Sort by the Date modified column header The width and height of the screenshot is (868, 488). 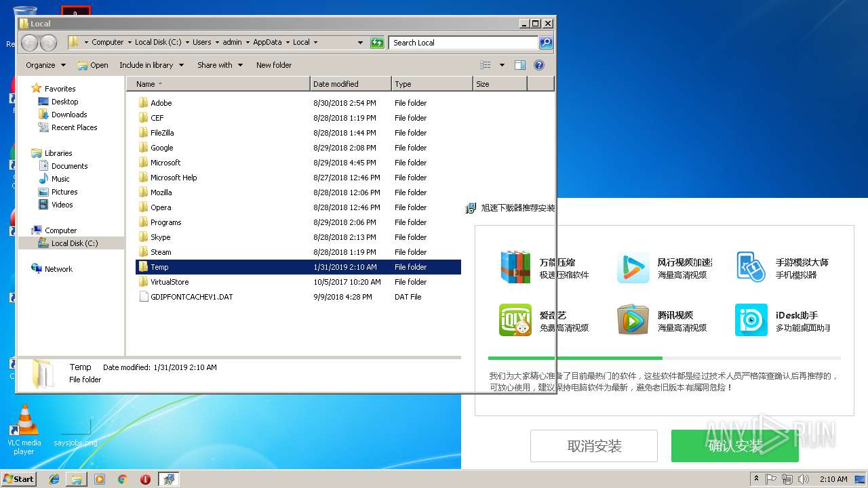coord(351,84)
